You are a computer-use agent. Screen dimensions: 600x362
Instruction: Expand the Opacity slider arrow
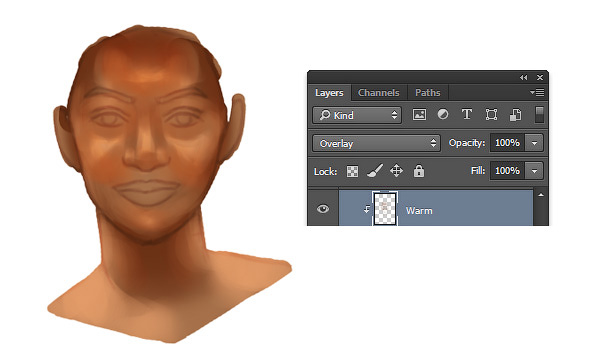pyautogui.click(x=534, y=143)
